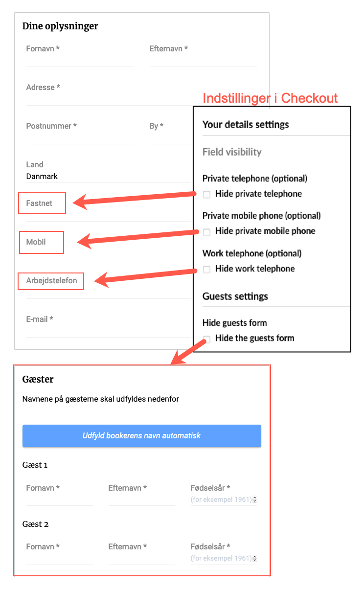Select the Postnummer input field
This screenshot has width=364, height=589.
tap(80, 132)
